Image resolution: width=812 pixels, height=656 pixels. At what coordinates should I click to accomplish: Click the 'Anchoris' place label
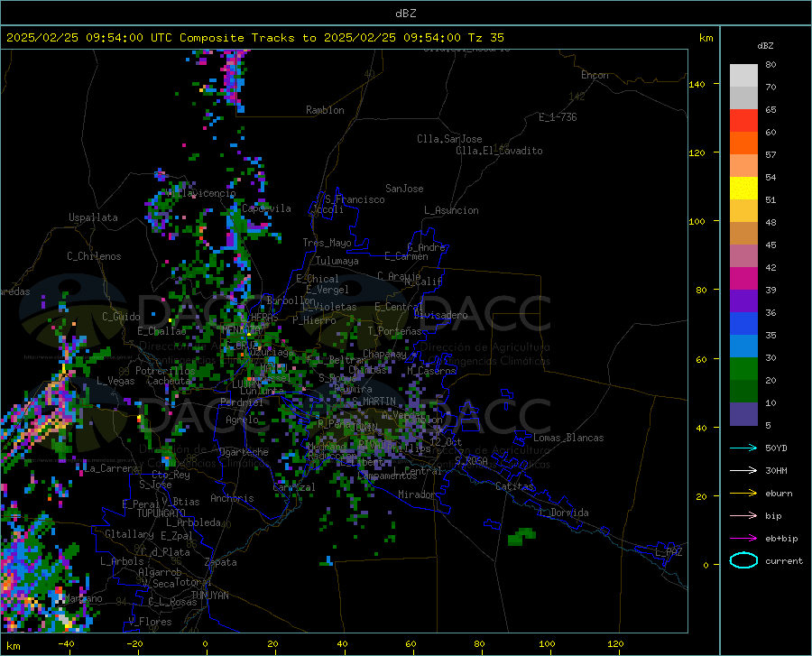pyautogui.click(x=232, y=498)
